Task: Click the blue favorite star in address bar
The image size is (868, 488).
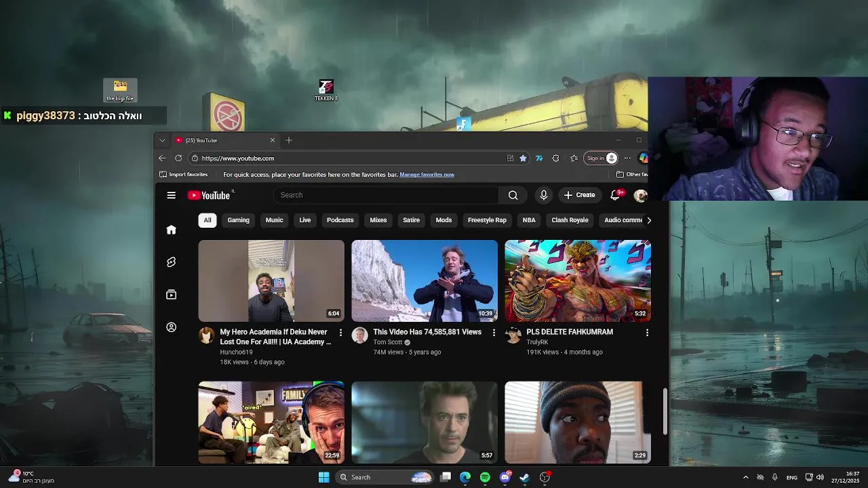Action: pyautogui.click(x=523, y=158)
